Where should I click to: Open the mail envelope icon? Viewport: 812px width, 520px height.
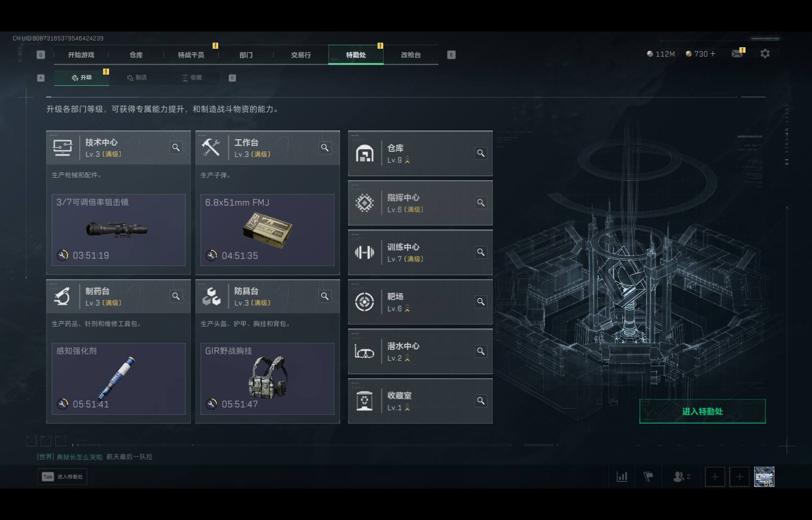pos(737,54)
